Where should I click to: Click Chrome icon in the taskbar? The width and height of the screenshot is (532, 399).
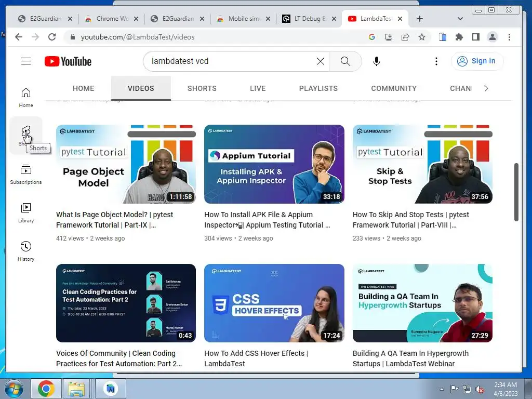click(x=46, y=389)
